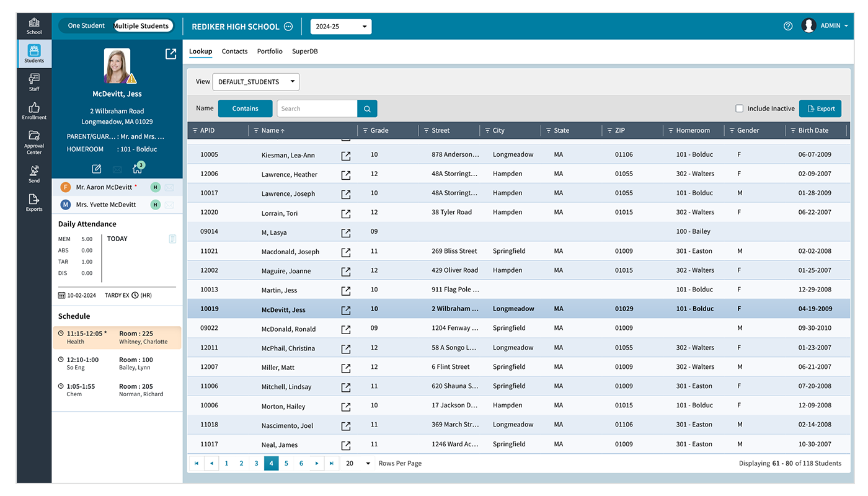Image resolution: width=868 pixels, height=496 pixels.
Task: Open the Rows Per Page dropdown
Action: (x=356, y=463)
